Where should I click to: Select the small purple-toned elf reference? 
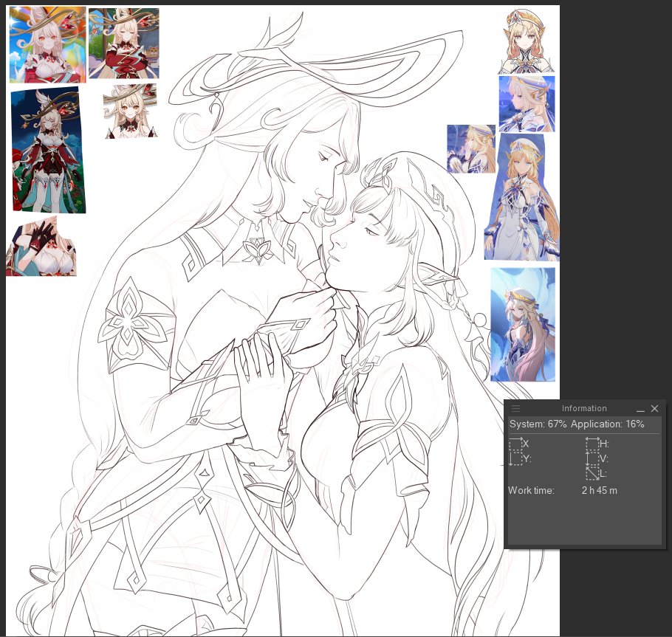coord(471,149)
